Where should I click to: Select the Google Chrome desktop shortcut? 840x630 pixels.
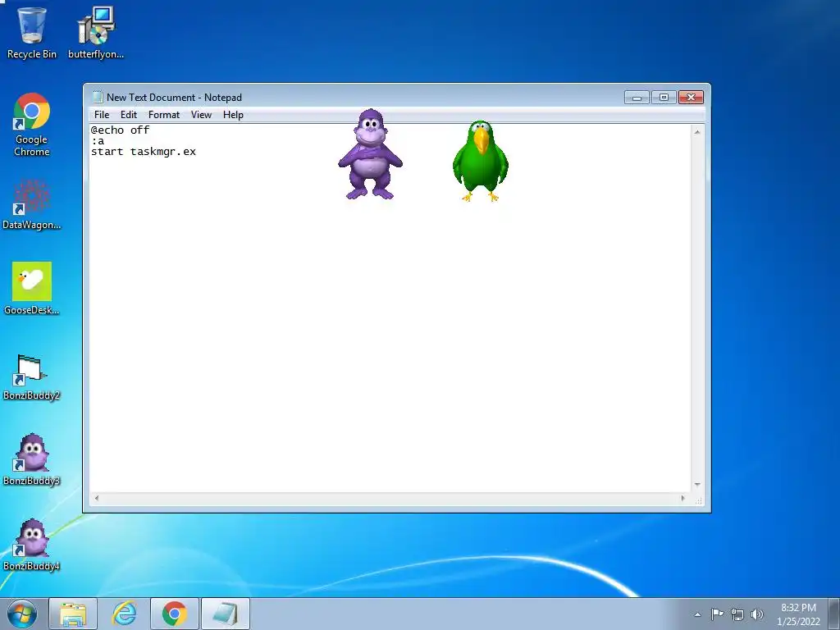[x=32, y=125]
